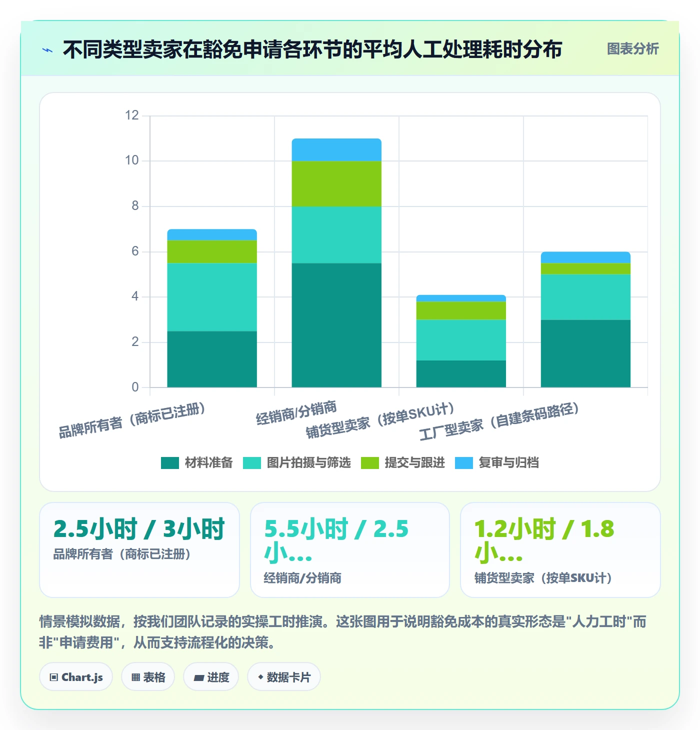Image resolution: width=700 pixels, height=730 pixels.
Task: Open the 5.5小时 经销商/分销商 data card
Action: (x=350, y=550)
